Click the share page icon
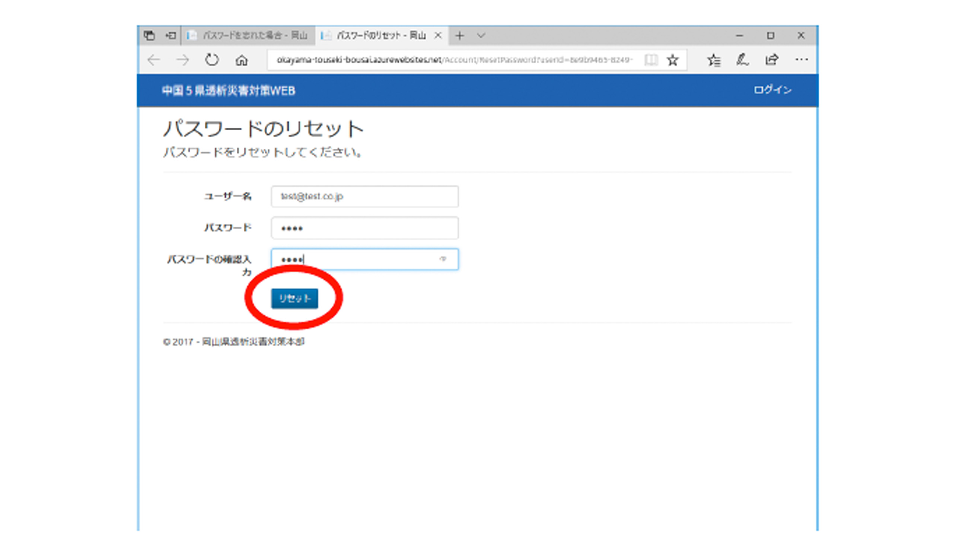Image resolution: width=953 pixels, height=560 pixels. (x=771, y=60)
